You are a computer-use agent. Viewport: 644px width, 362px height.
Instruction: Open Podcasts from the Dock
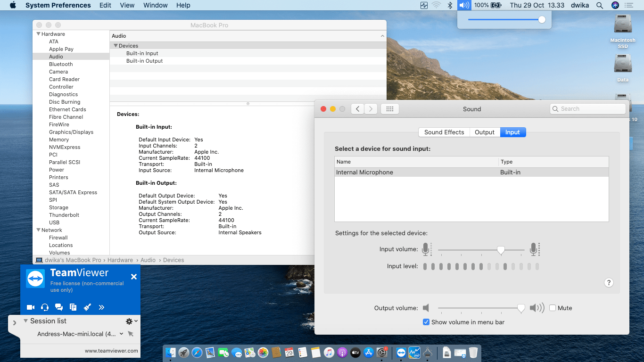click(342, 352)
